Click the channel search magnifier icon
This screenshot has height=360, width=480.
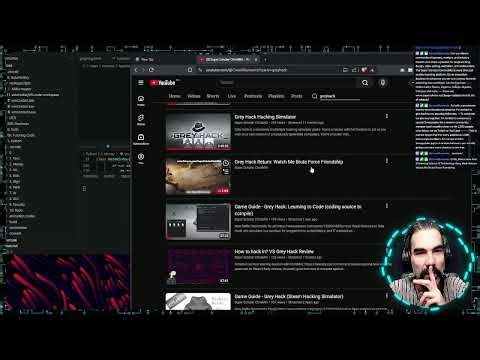[314, 96]
